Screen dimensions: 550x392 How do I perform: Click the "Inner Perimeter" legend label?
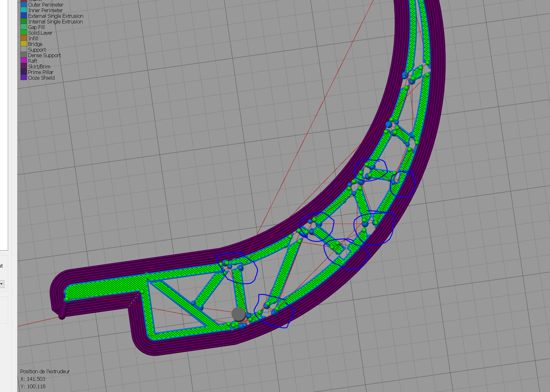click(x=45, y=10)
